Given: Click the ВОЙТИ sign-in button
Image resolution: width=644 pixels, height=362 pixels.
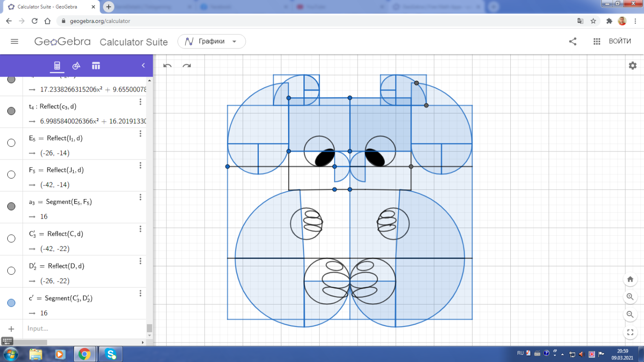Looking at the screenshot, I should [x=620, y=41].
